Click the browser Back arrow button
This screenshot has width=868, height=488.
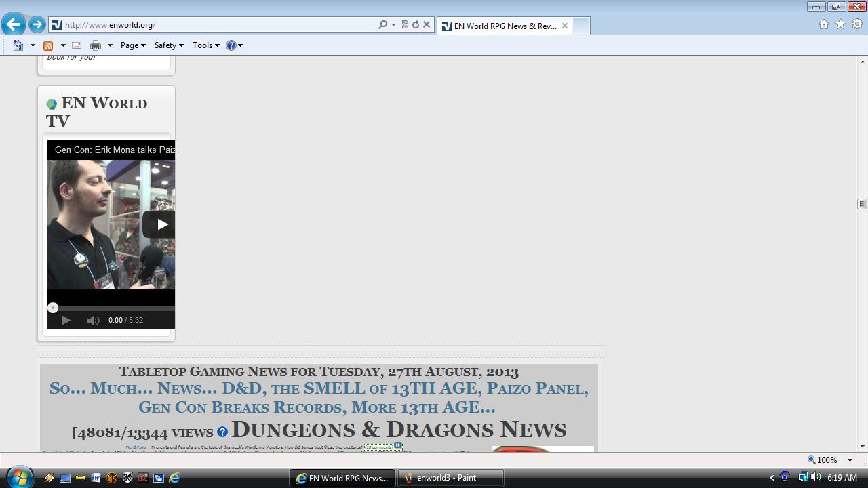tap(13, 24)
